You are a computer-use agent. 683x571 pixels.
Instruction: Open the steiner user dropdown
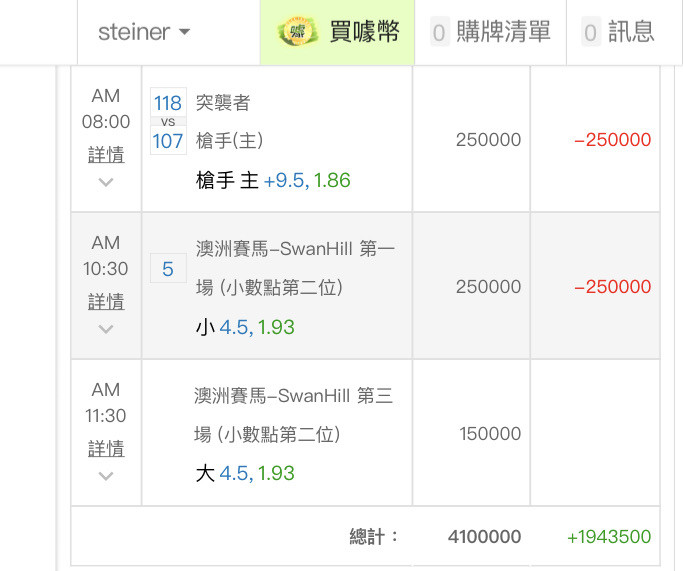coord(145,32)
